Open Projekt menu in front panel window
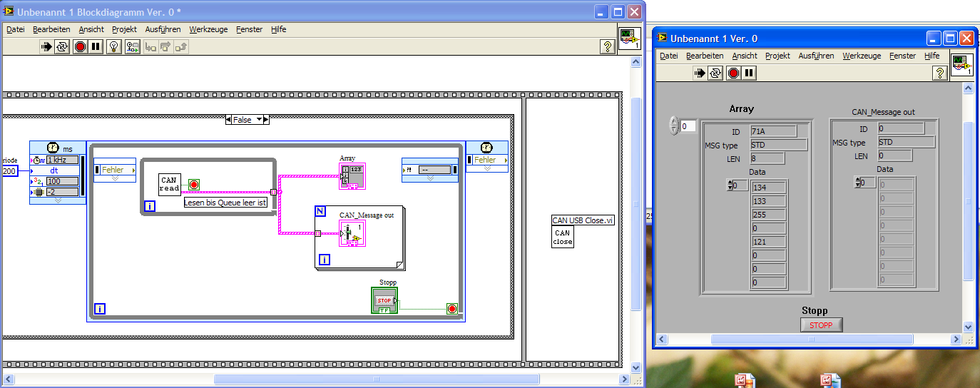Viewport: 980px width, 388px height. 777,56
